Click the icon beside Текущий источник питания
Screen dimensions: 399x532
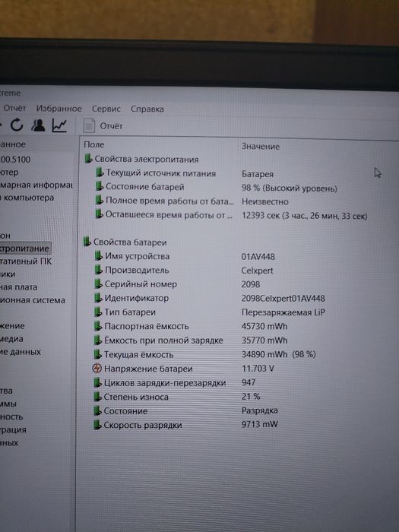point(100,173)
